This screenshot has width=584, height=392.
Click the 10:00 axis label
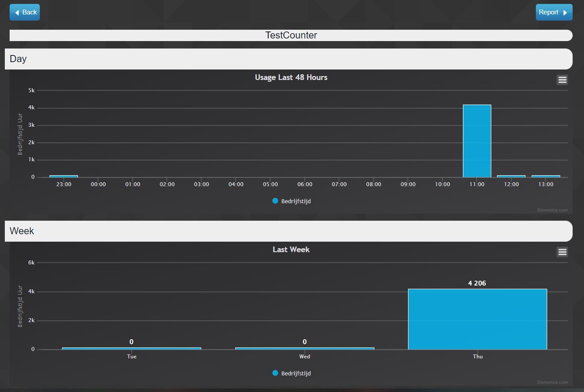click(x=442, y=184)
